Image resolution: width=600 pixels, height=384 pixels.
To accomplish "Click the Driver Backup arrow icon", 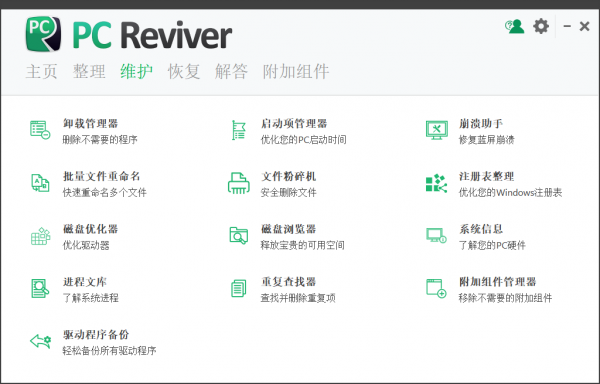I will click(x=40, y=341).
